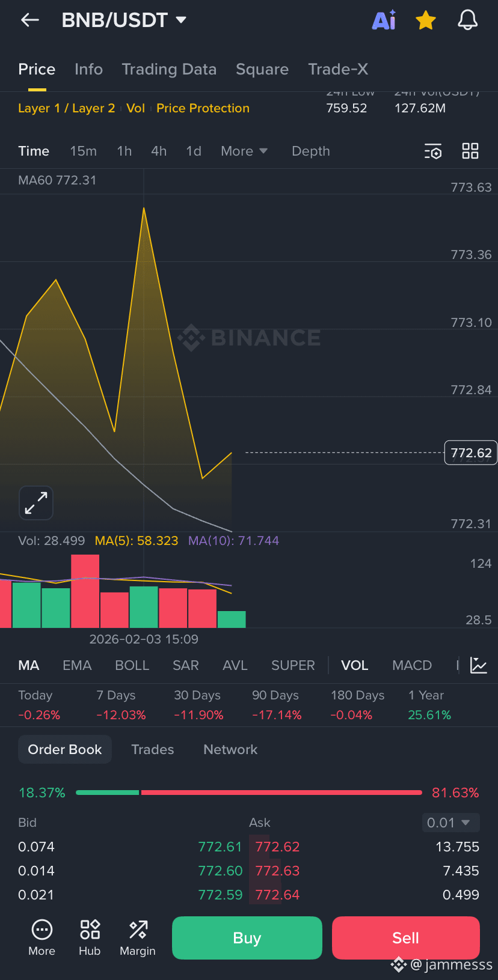This screenshot has width=498, height=980.
Task: Expand the More timeframes dropdown
Action: coord(244,151)
